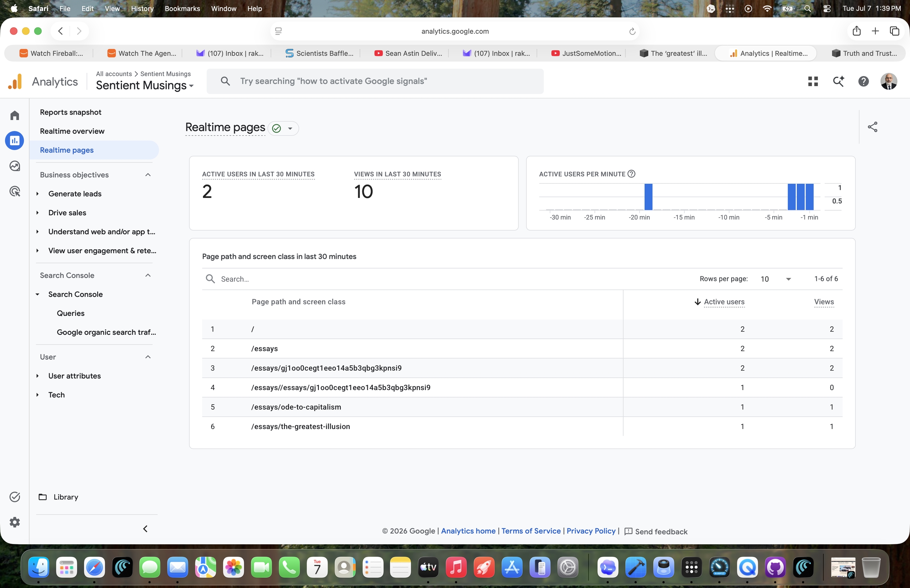The image size is (910, 588).
Task: Open the Realtime overview report
Action: click(72, 131)
